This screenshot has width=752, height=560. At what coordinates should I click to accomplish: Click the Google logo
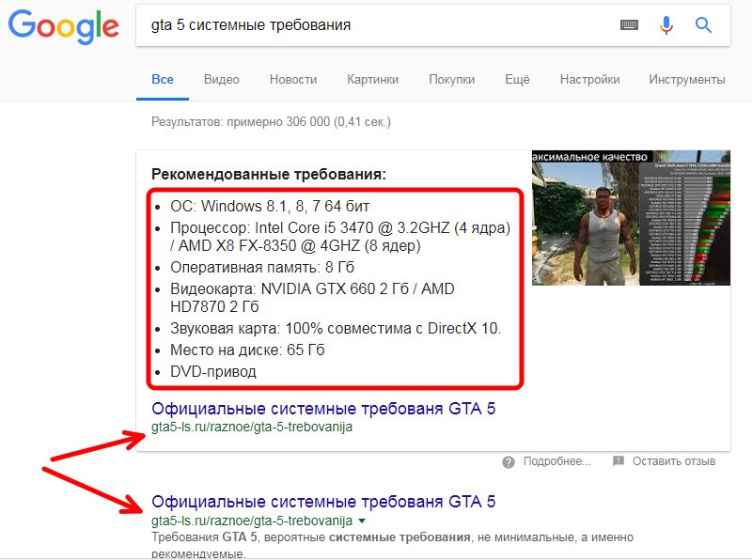[63, 26]
